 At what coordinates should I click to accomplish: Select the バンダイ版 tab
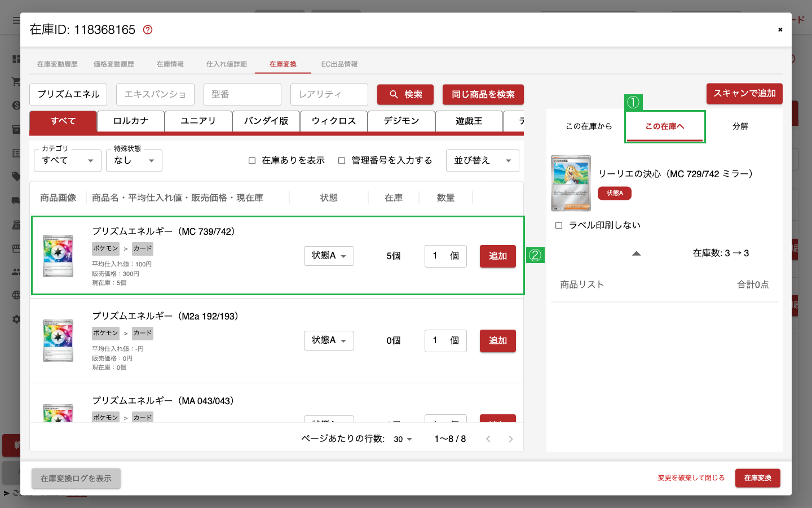(266, 121)
